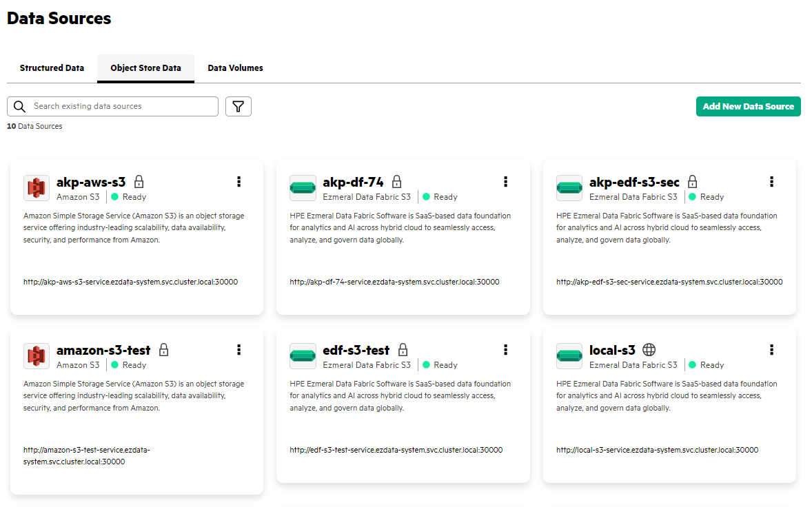Click the green Ready status dot on akp-df-74

point(425,196)
